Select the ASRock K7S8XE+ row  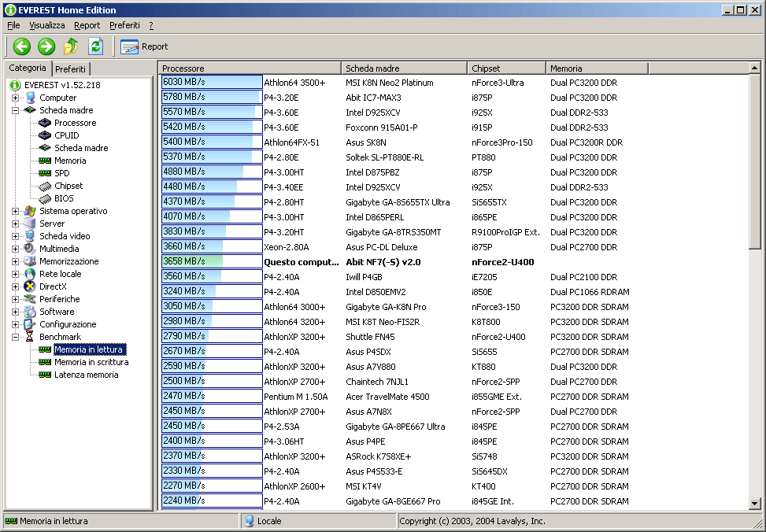coord(453,456)
